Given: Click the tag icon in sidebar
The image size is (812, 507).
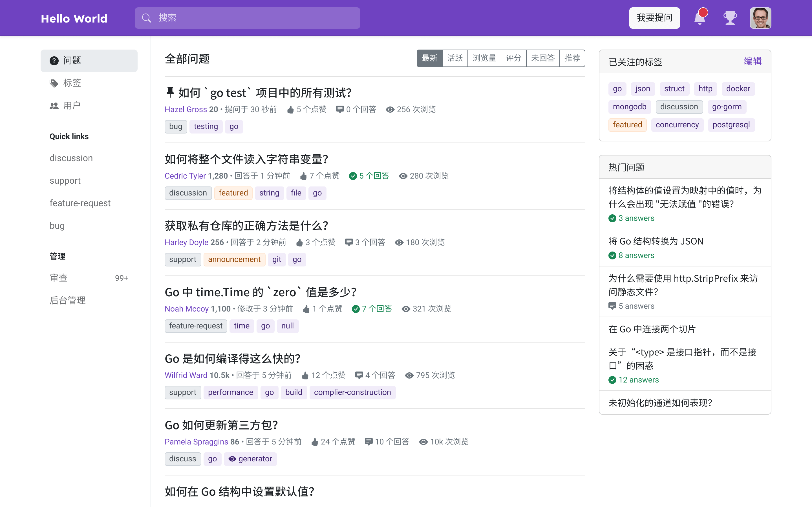Looking at the screenshot, I should pos(54,83).
